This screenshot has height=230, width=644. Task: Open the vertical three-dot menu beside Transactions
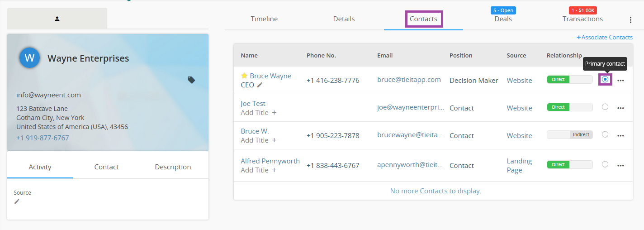click(630, 20)
